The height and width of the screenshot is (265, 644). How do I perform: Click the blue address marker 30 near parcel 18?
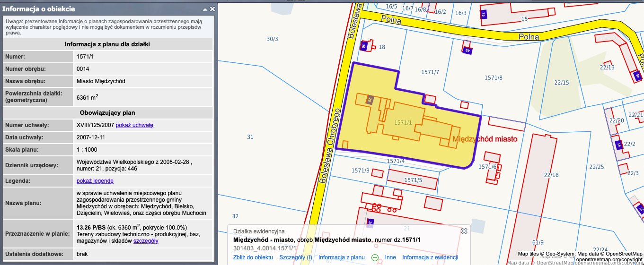(x=364, y=46)
